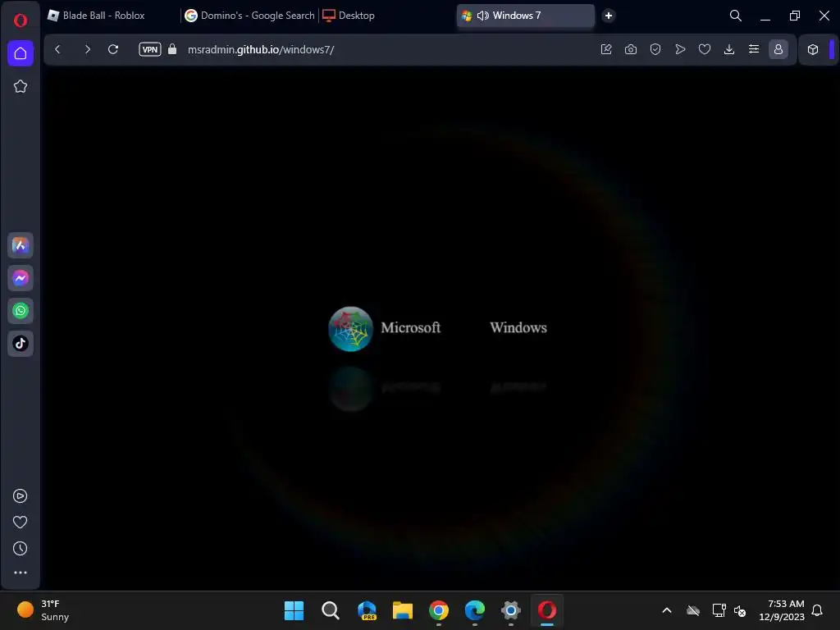Open the profile account icon
Screen dimensions: 840x630
tap(778, 49)
